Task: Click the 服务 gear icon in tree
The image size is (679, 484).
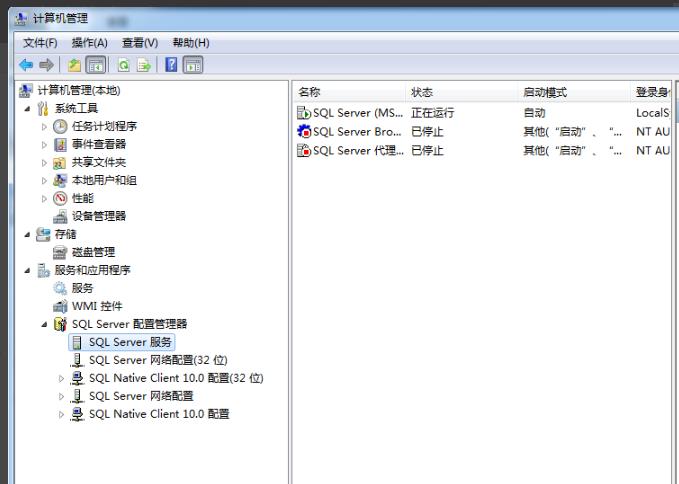Action: [x=60, y=288]
